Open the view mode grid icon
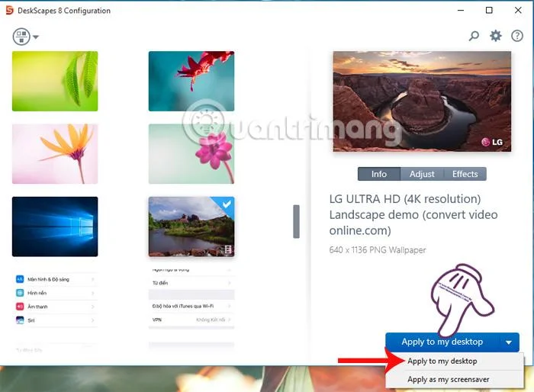This screenshot has width=534, height=392. [21, 37]
